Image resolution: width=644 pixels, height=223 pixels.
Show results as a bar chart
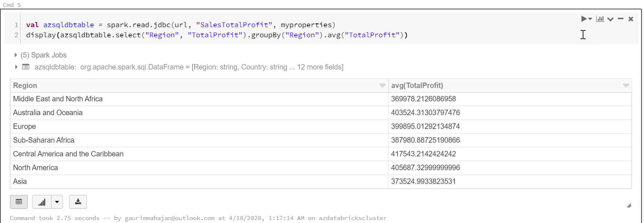[42, 202]
